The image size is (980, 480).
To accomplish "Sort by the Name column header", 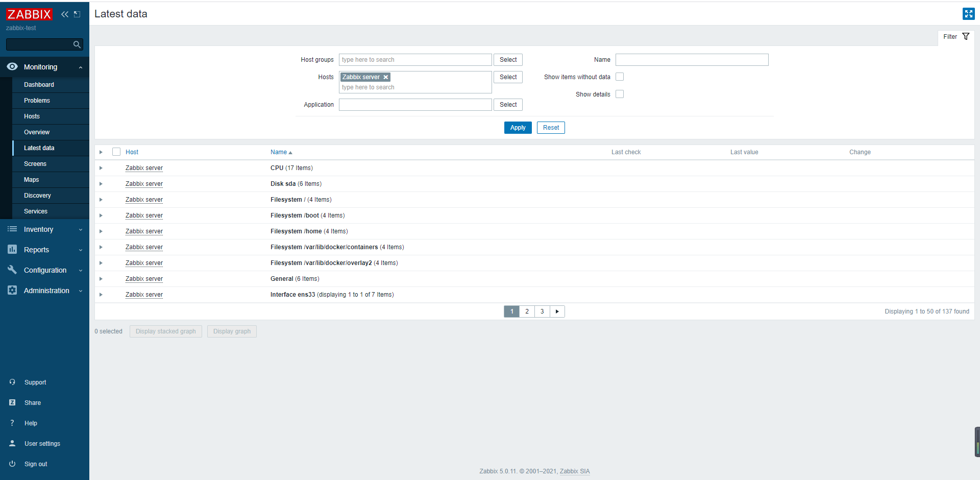I will pyautogui.click(x=281, y=152).
